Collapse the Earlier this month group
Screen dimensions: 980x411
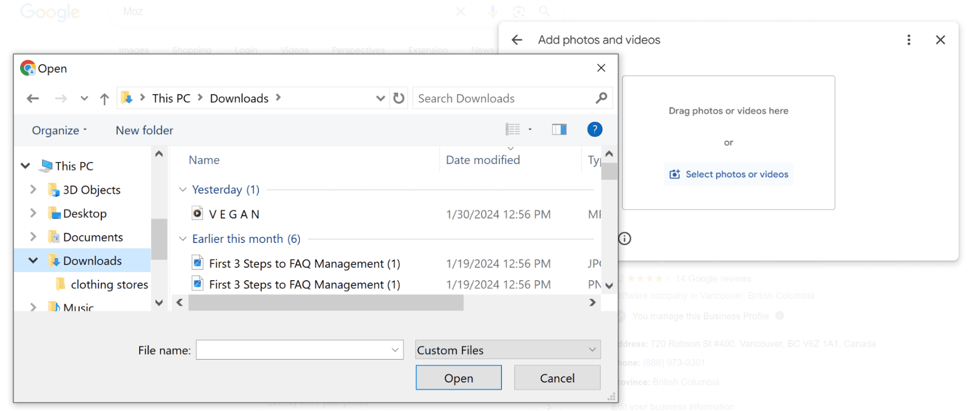point(183,239)
